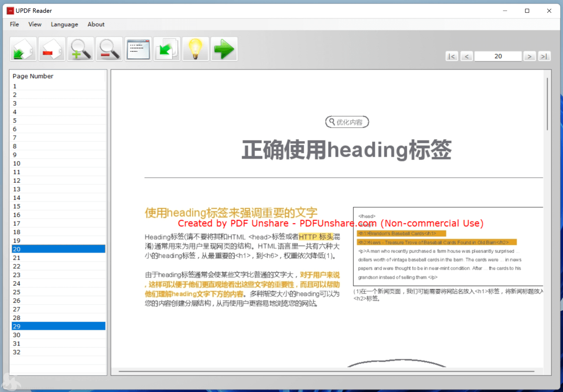The width and height of the screenshot is (563, 392).
Task: Click the current page number field showing 20
Action: (x=498, y=56)
